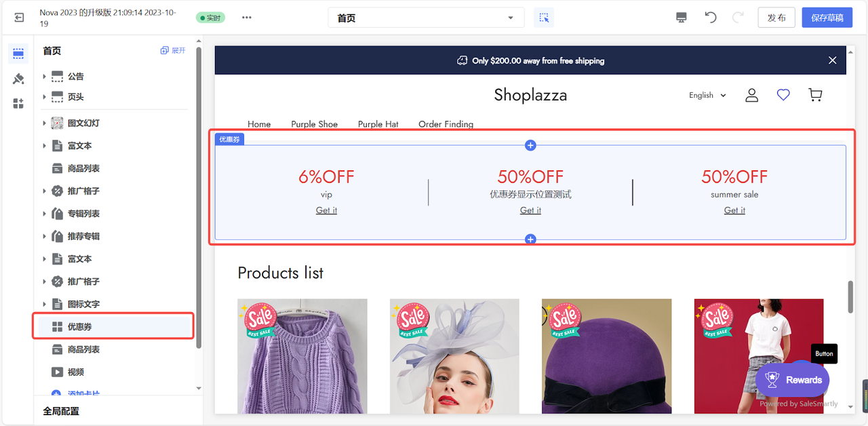Viewport: 868px width, 426px height.
Task: Open the English language dropdown
Action: click(x=707, y=95)
